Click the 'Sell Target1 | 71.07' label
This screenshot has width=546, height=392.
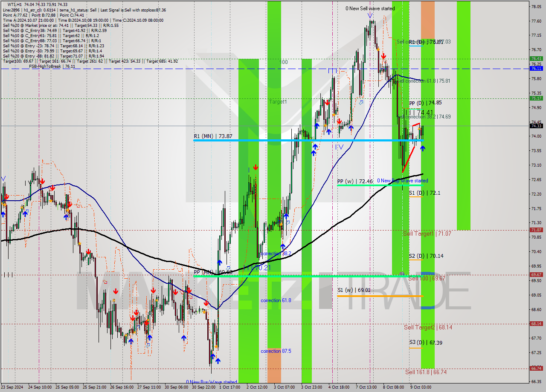coord(427,233)
